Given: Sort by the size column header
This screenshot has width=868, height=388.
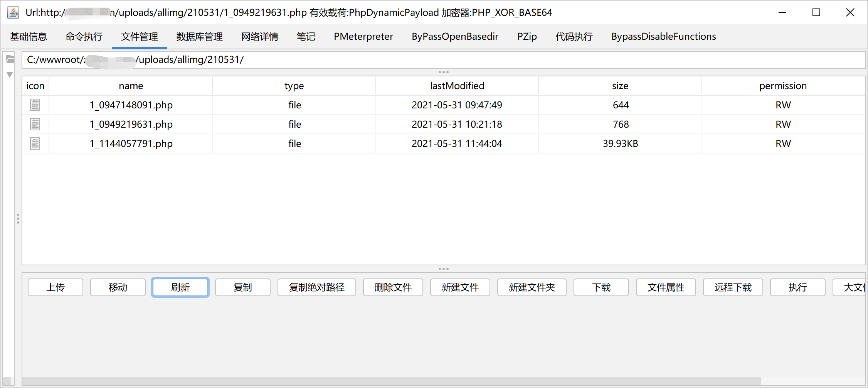Looking at the screenshot, I should [x=620, y=86].
